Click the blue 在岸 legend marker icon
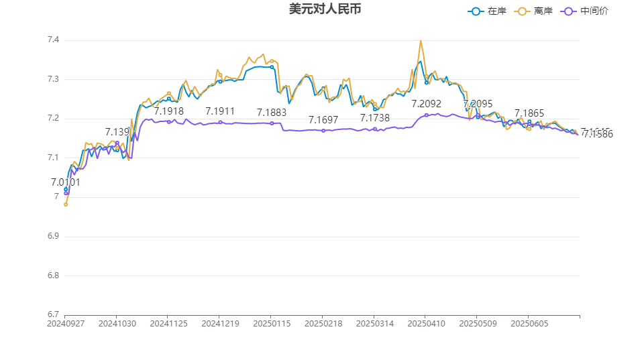644x362 pixels. coord(476,11)
